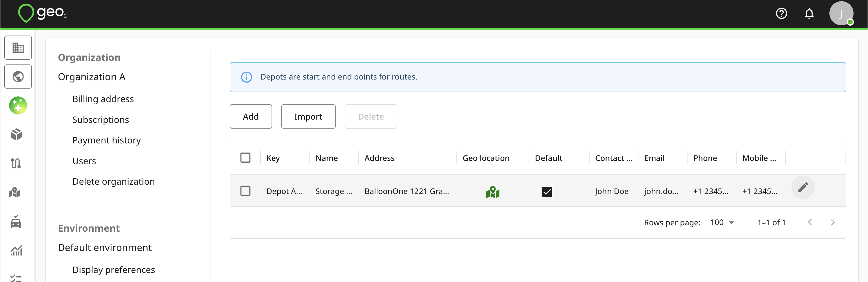
Task: Open the package box sidebar icon
Action: pos(16,134)
